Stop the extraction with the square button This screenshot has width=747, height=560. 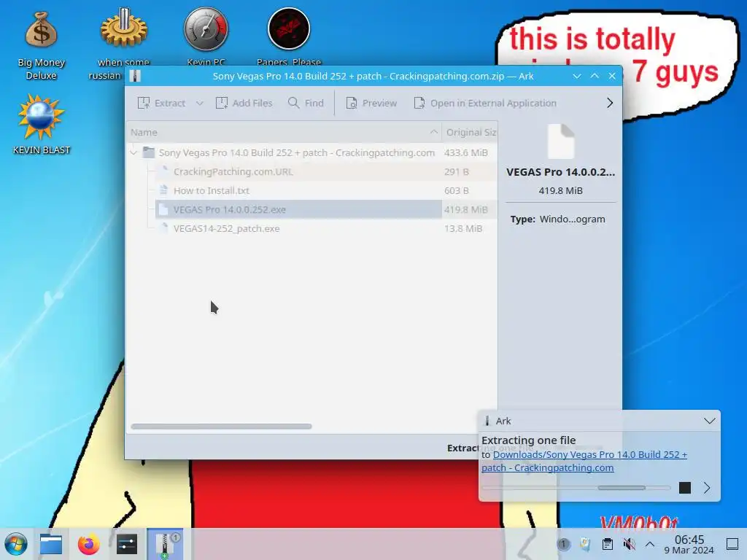point(684,488)
